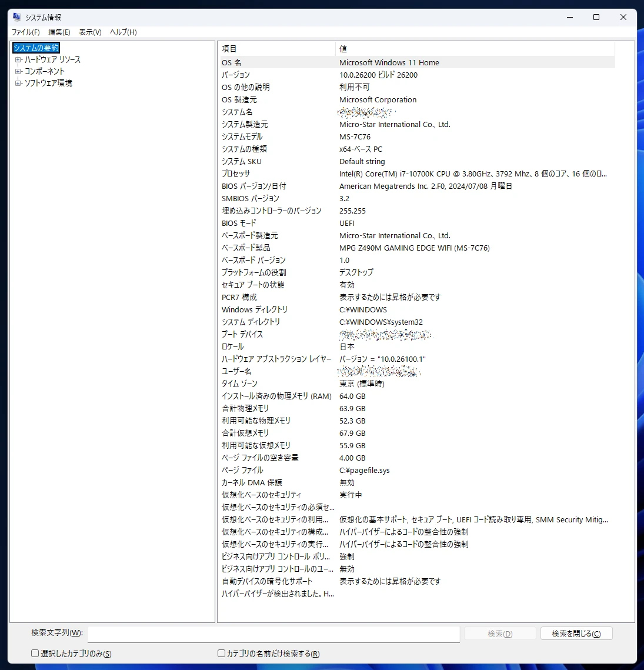Open the ファイル(F) menu
This screenshot has height=670, width=644.
point(25,32)
